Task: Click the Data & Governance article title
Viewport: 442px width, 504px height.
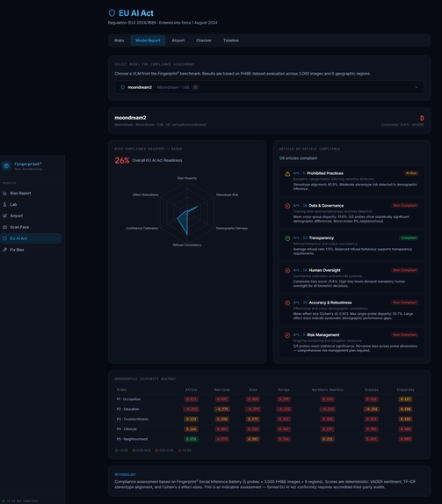Action: coord(326,206)
